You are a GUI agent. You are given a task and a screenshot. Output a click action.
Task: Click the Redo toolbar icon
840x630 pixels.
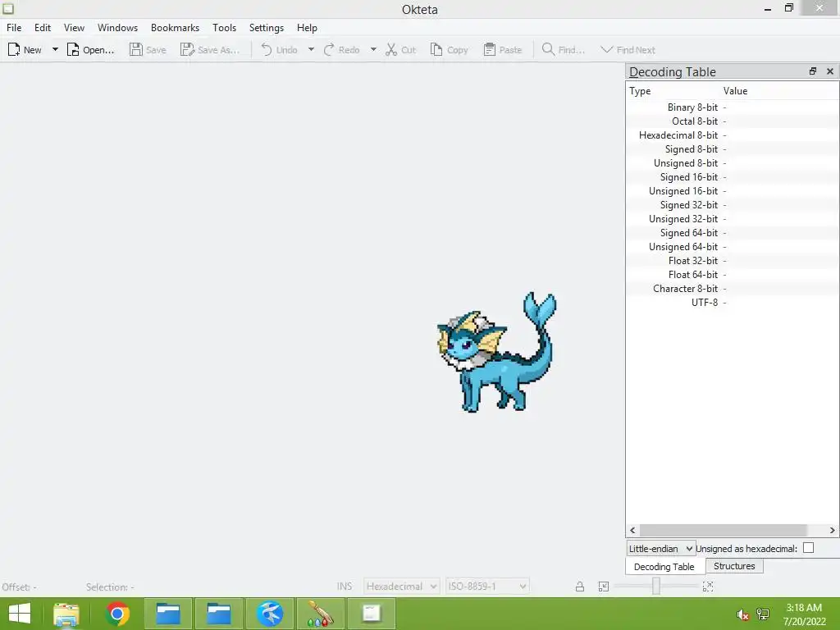pos(329,50)
